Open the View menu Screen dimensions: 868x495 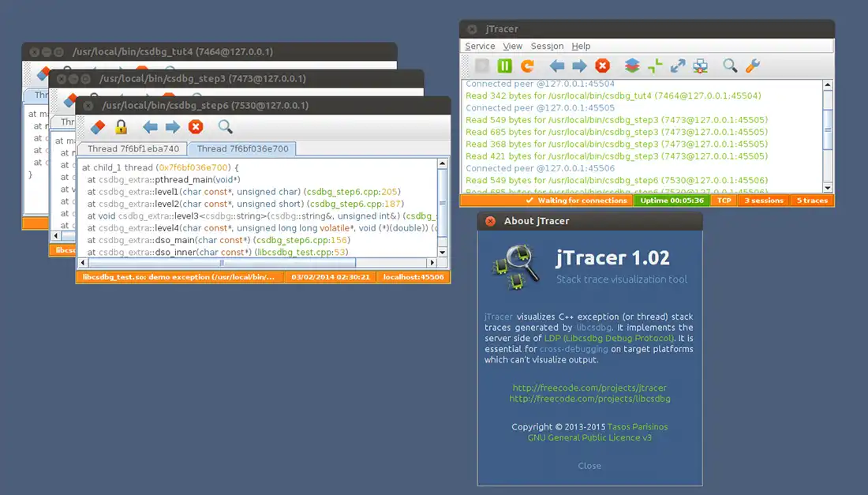pos(512,46)
